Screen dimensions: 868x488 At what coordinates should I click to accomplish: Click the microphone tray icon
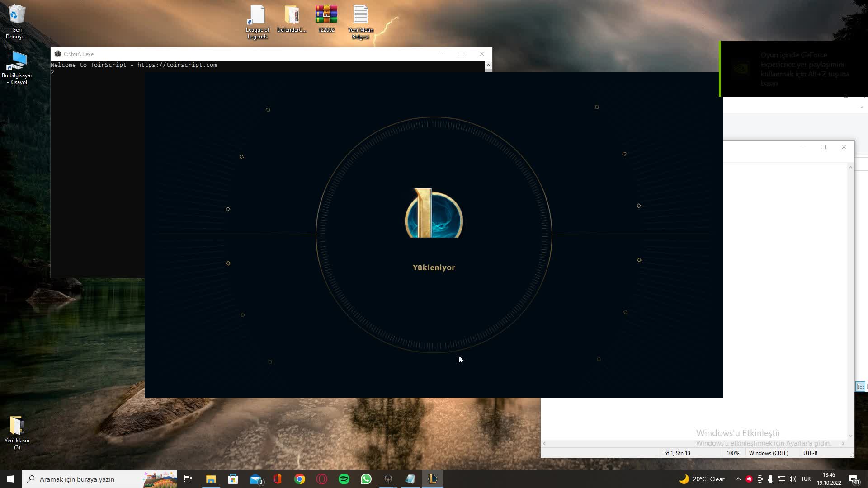[770, 479]
